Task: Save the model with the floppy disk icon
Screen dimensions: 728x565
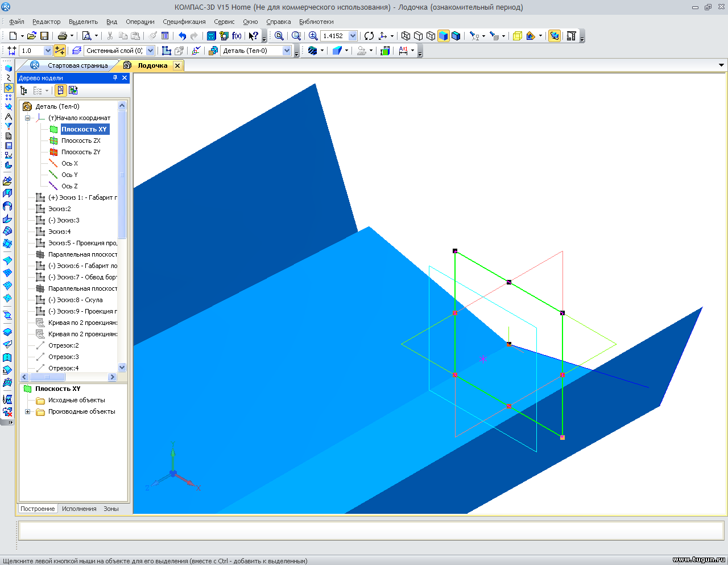Action: click(x=44, y=36)
